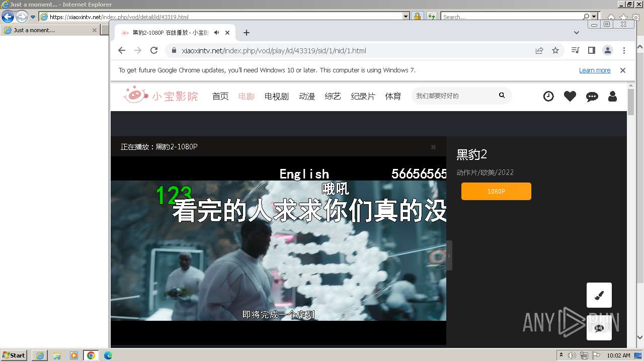
Task: Submit search with magnifier icon
Action: coord(502,95)
